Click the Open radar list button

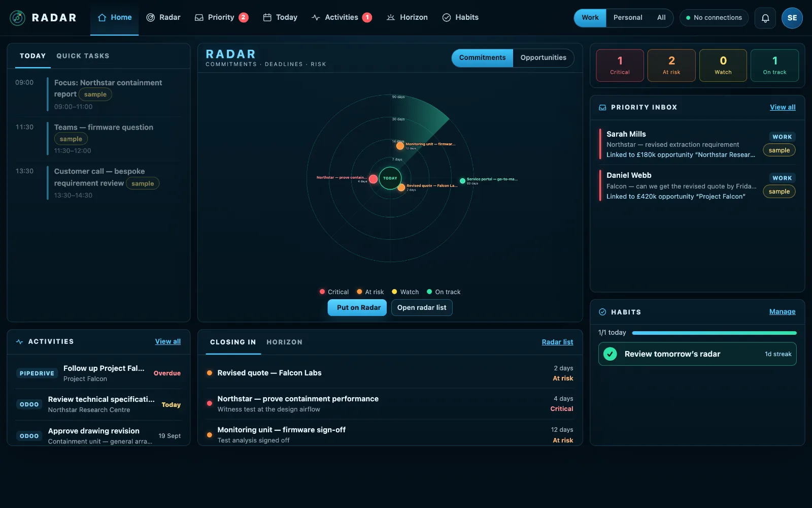(x=422, y=308)
